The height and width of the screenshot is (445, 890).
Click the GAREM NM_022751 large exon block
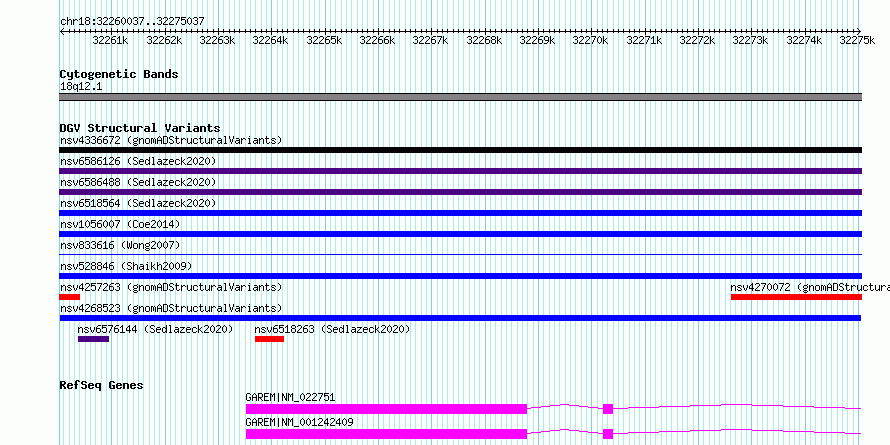click(386, 409)
